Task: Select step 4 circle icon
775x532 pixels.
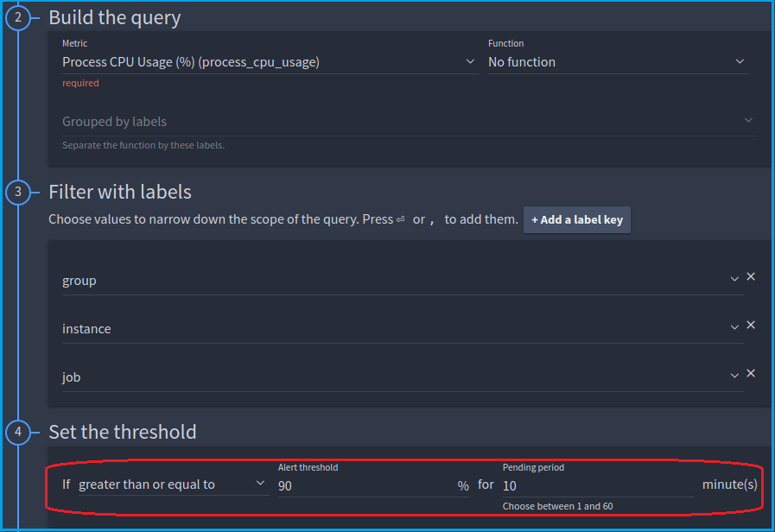Action: [18, 432]
